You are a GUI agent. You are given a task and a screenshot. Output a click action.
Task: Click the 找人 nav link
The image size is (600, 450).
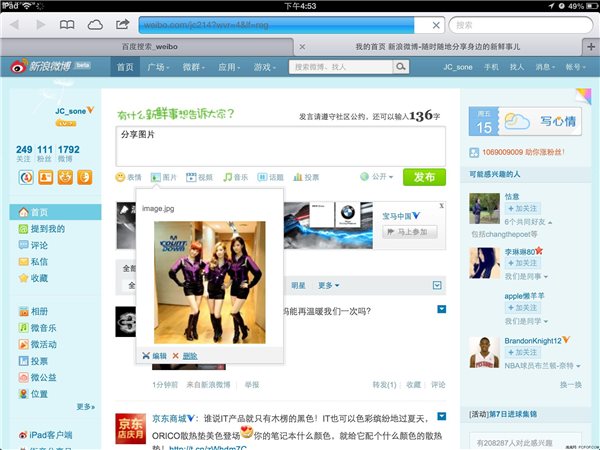[x=517, y=67]
